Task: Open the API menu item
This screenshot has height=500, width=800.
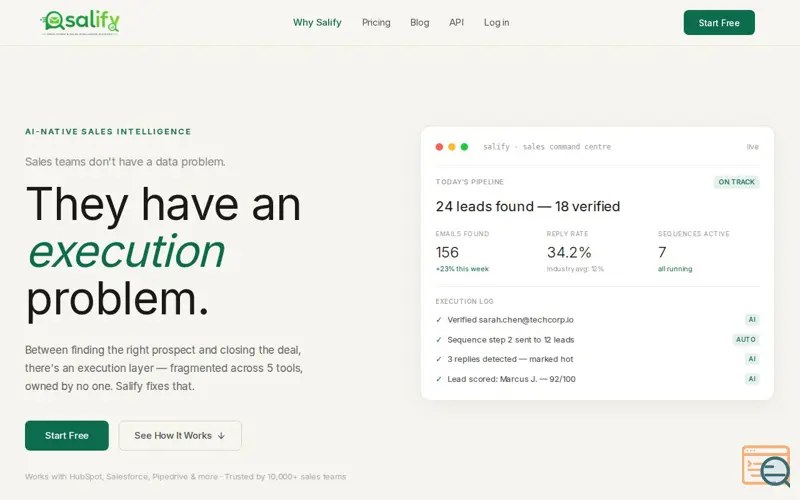Action: pyautogui.click(x=456, y=22)
